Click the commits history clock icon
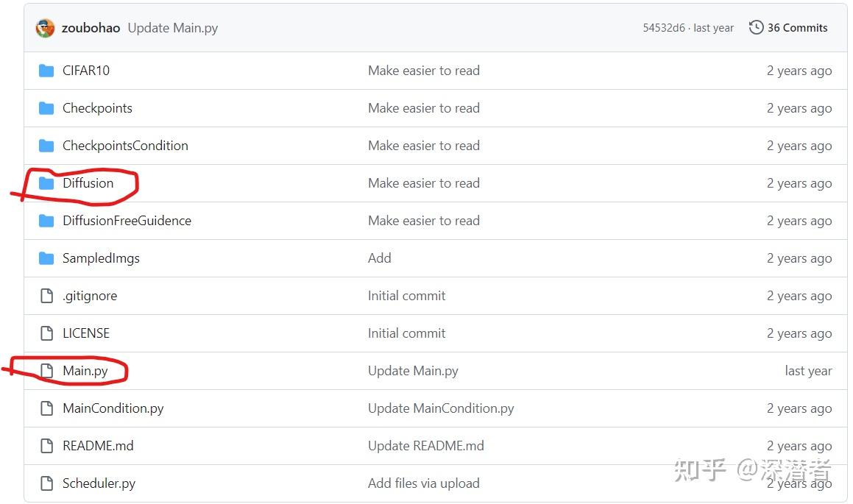 [x=756, y=28]
